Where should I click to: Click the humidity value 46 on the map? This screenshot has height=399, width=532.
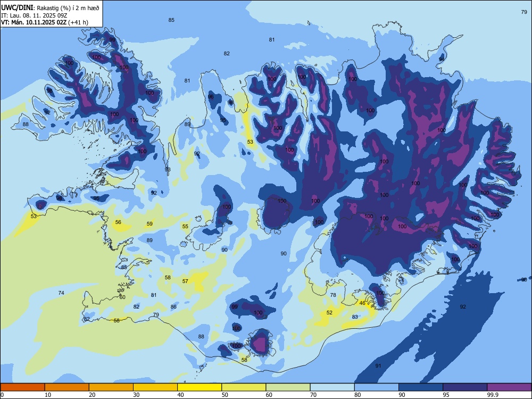pos(362,303)
